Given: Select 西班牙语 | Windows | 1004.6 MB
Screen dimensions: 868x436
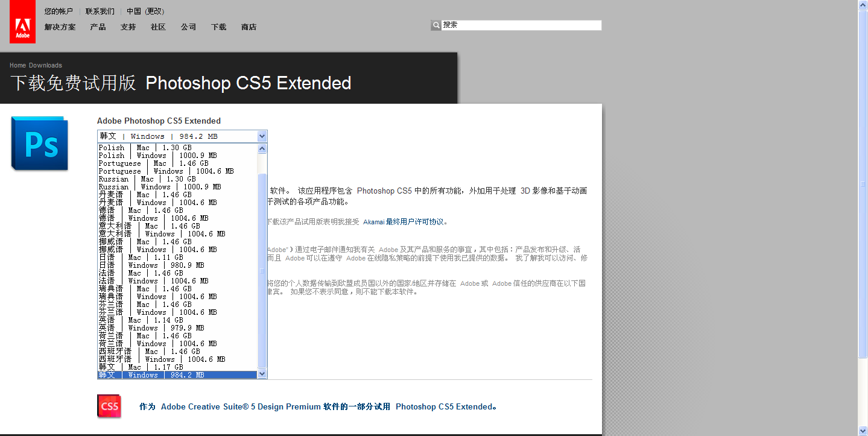Looking at the screenshot, I should pyautogui.click(x=177, y=359).
